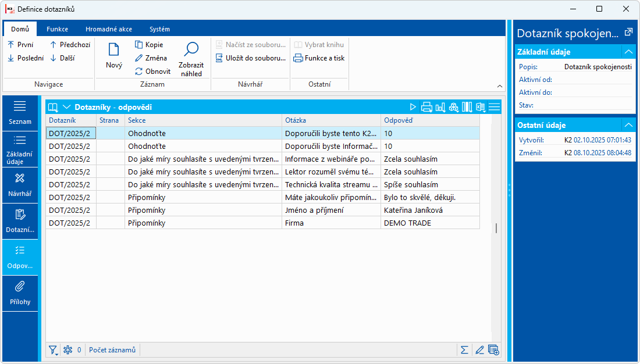
Task: Copy record using Kopie
Action: click(x=149, y=44)
